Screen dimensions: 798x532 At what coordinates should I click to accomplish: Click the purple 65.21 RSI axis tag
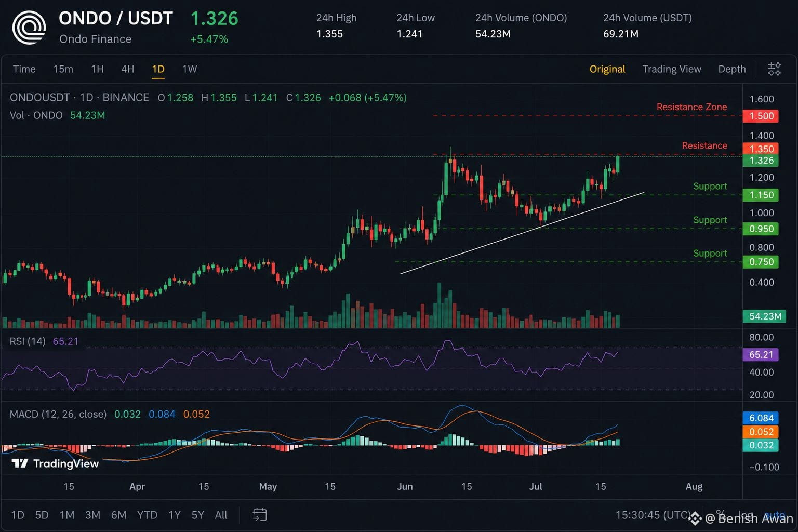coord(761,355)
